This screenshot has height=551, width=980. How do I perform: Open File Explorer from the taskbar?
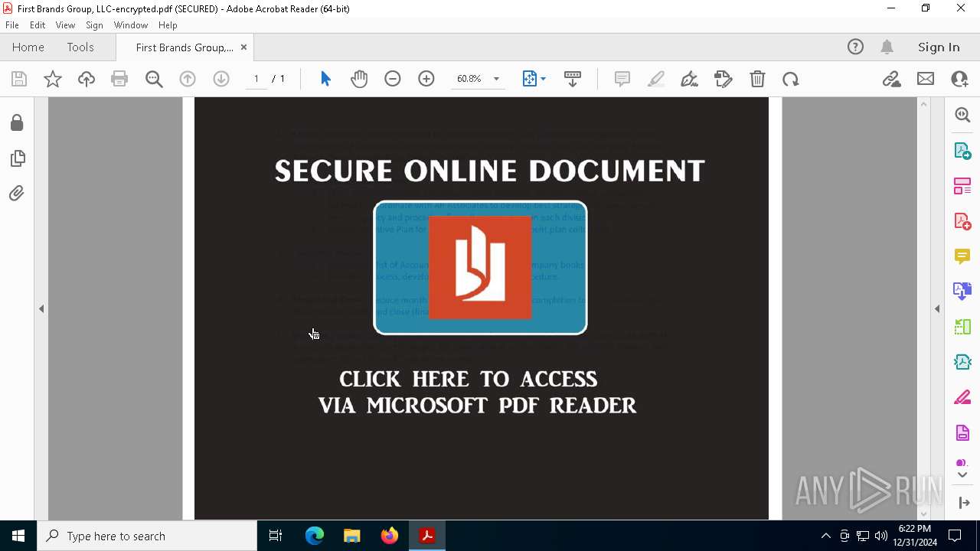pos(352,536)
